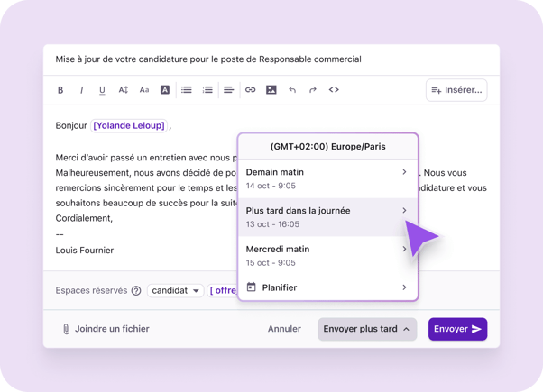Expand the Planifier chevron
The width and height of the screenshot is (543, 392).
(x=404, y=287)
